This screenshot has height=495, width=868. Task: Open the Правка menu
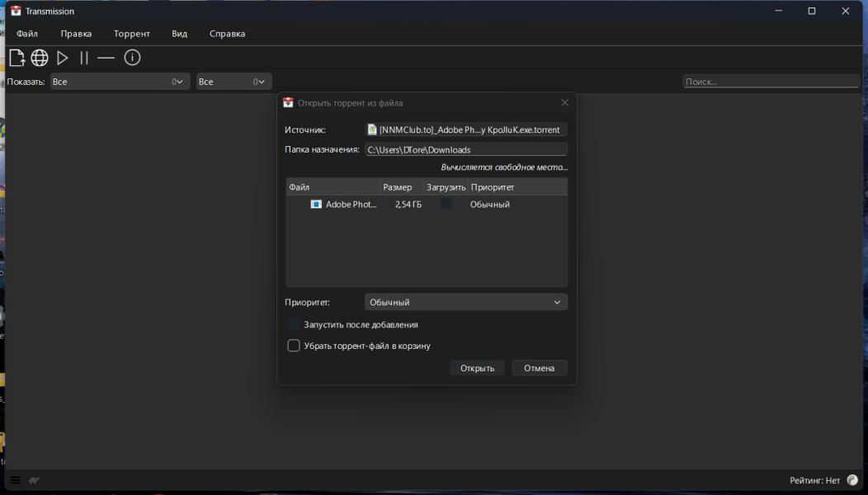[76, 34]
